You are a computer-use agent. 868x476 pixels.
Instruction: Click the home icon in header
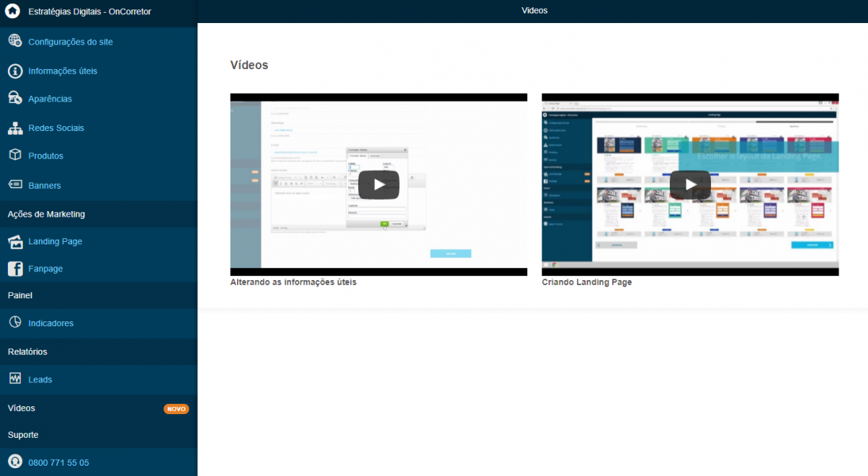(x=12, y=11)
